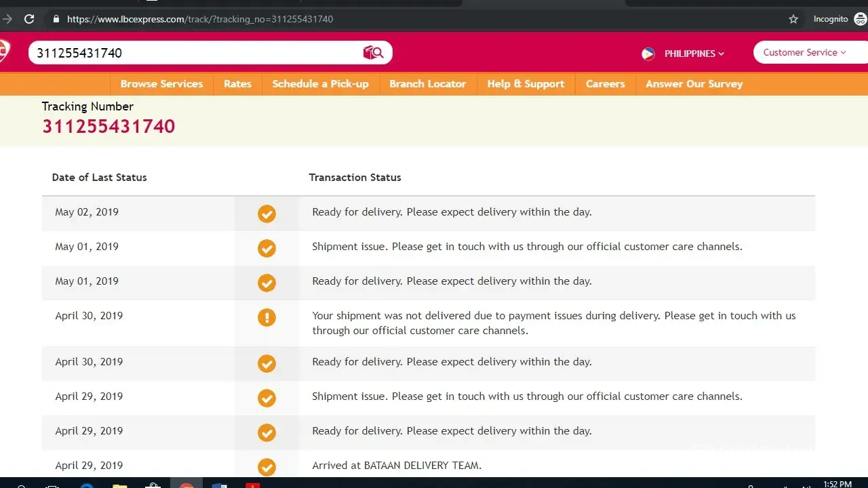Click check icon beside May 01 Ready for delivery
This screenshot has height=488, width=868.
(x=267, y=283)
